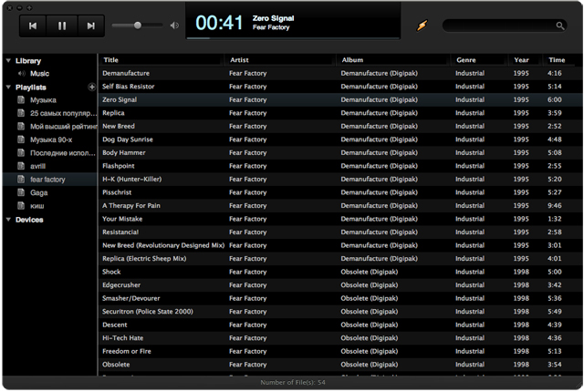Image resolution: width=584 pixels, height=392 pixels.
Task: Sort tracks by the Genre column
Action: click(x=477, y=60)
